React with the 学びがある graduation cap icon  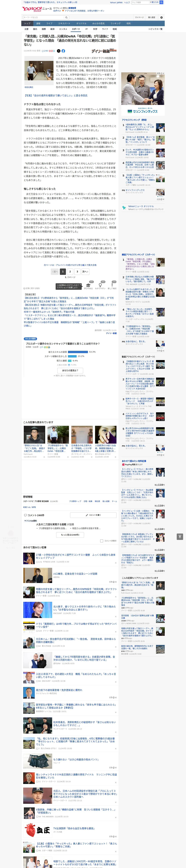pyautogui.click(x=89, y=285)
